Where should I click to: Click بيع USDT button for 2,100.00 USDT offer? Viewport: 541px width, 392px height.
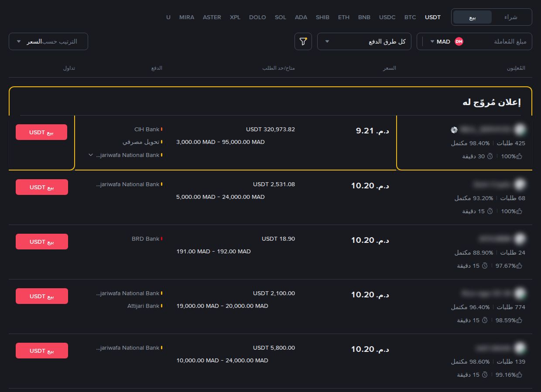tap(42, 296)
